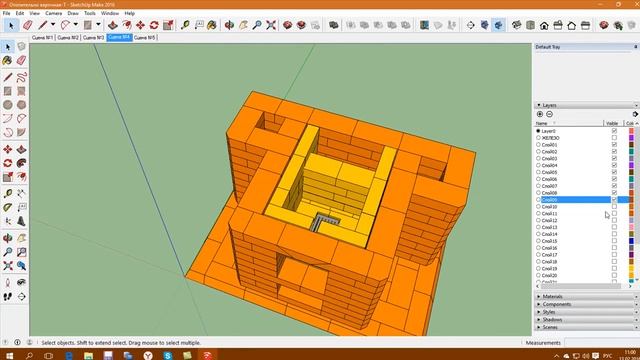The height and width of the screenshot is (360, 640).
Task: Open the Line tool dropdown arrow
Action: (53, 25)
